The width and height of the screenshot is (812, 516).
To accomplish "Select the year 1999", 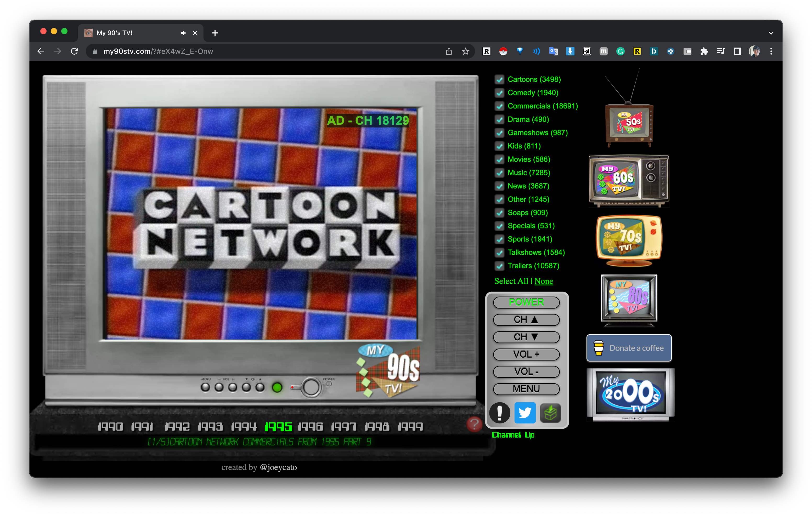I will click(x=410, y=427).
